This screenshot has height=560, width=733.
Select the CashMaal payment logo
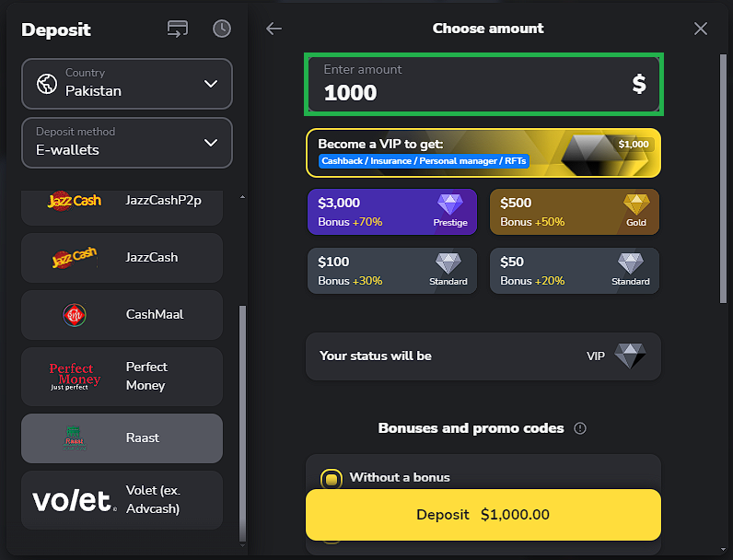click(x=75, y=315)
